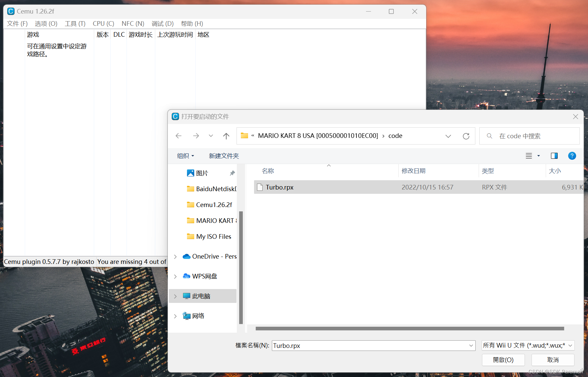Click the 開啟(O) button
This screenshot has height=377, width=588.
503,360
